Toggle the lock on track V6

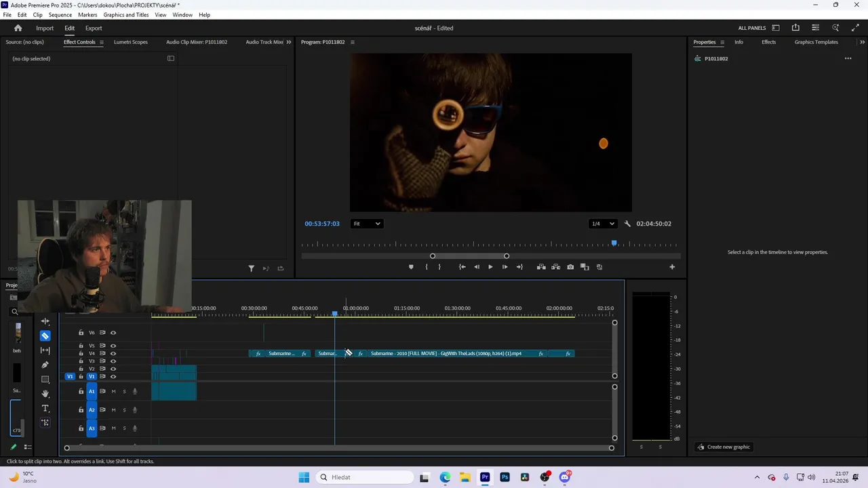click(81, 333)
